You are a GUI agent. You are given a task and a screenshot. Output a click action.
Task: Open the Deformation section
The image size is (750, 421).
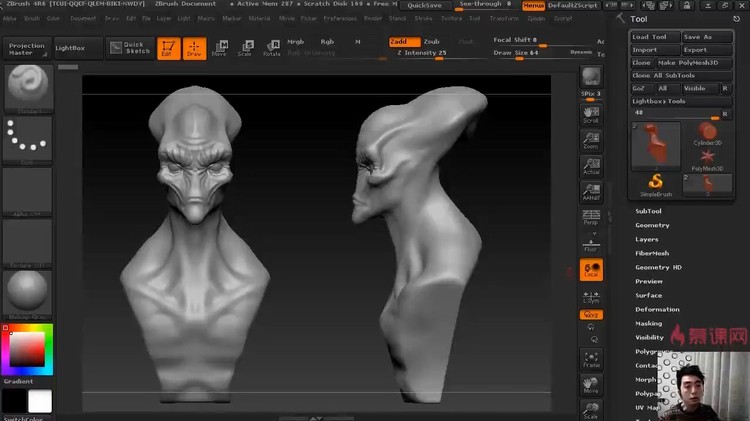(657, 309)
